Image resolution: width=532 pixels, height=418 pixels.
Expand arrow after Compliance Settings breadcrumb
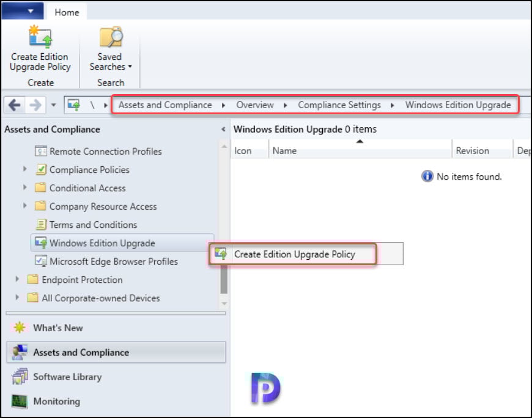click(392, 106)
